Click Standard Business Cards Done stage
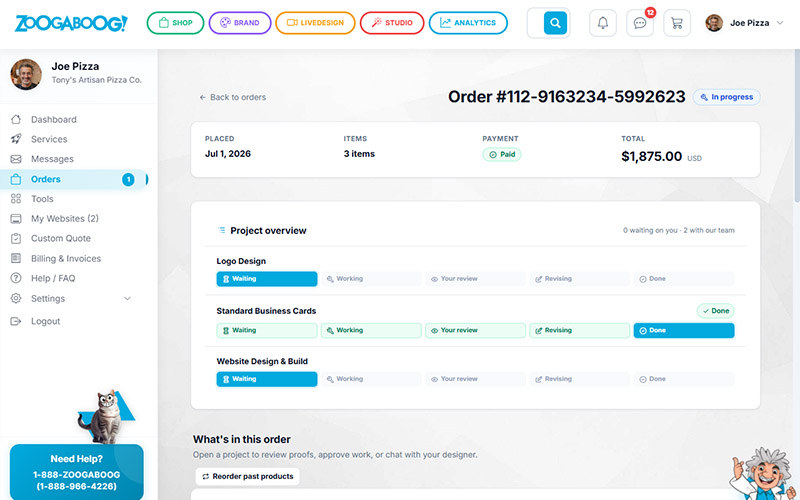Image resolution: width=800 pixels, height=500 pixels. pos(684,331)
